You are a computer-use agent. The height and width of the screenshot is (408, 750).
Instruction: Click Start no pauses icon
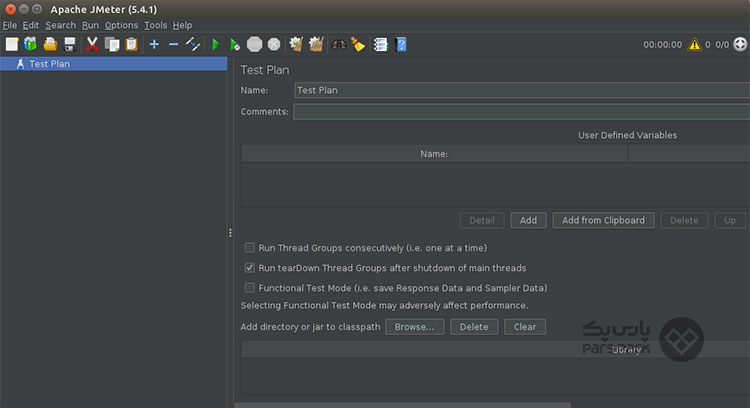[x=234, y=44]
